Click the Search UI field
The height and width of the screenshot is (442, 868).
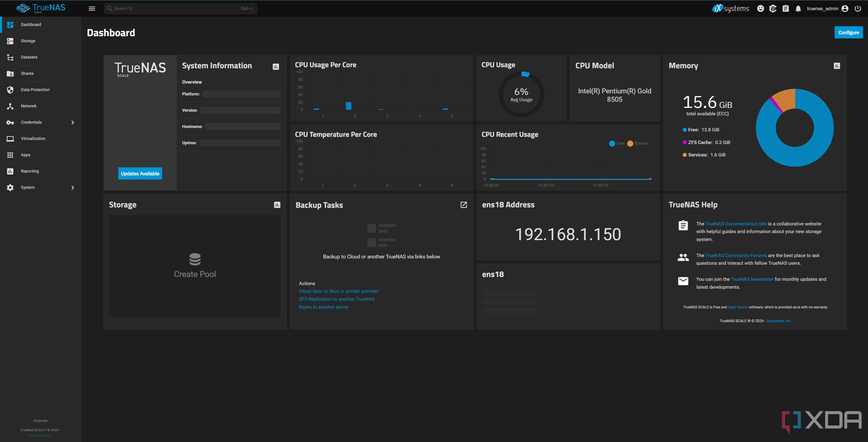pos(180,9)
